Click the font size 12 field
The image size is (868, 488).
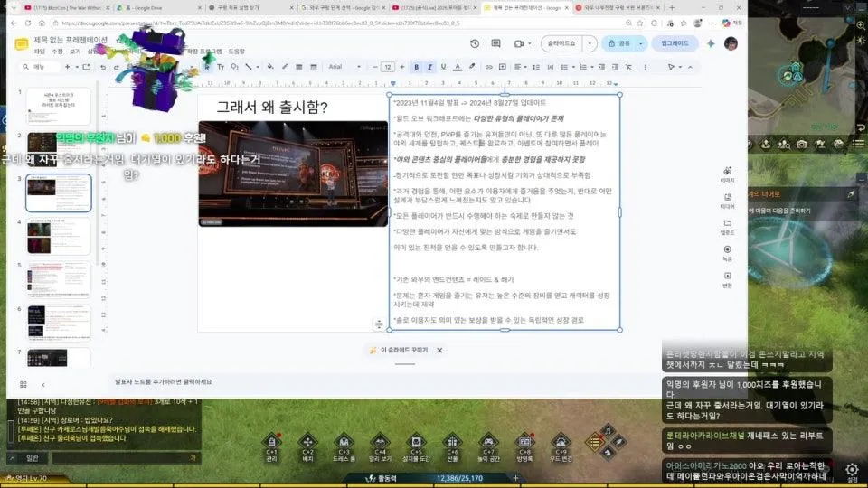click(388, 67)
